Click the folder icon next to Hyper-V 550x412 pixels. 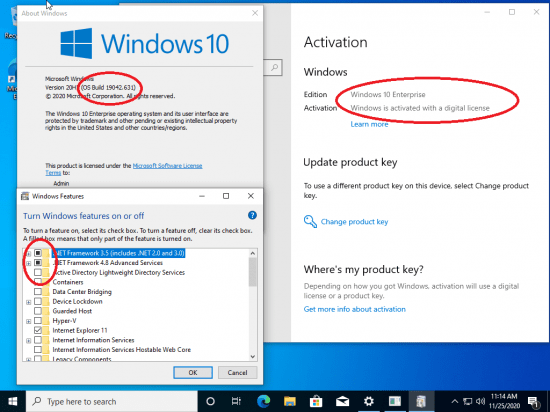[46, 320]
